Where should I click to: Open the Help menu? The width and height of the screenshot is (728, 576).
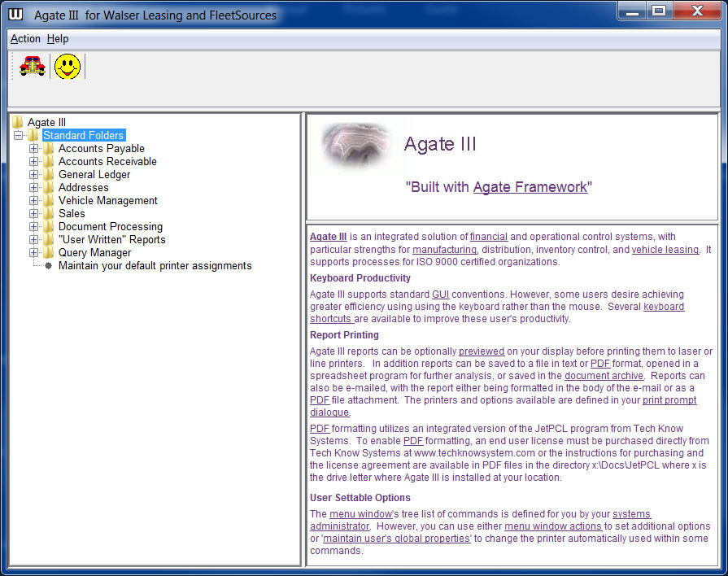(x=58, y=39)
